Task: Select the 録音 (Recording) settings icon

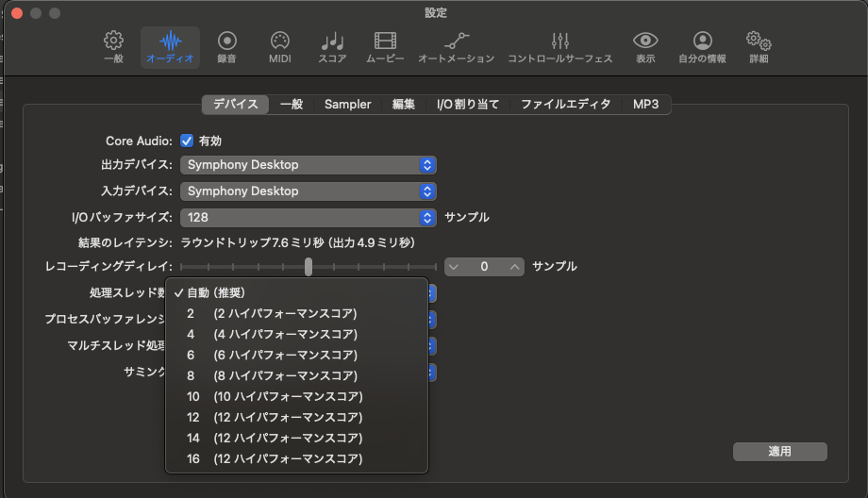Action: (x=226, y=47)
